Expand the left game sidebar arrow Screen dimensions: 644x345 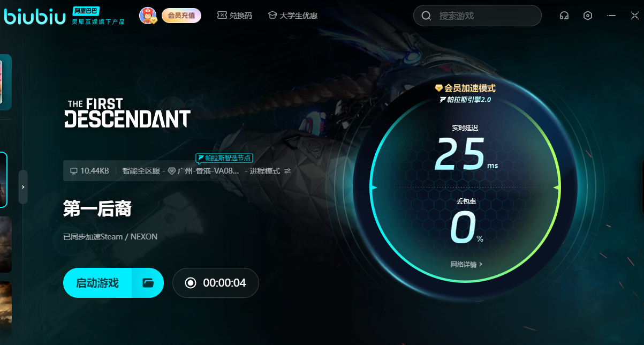tap(23, 187)
